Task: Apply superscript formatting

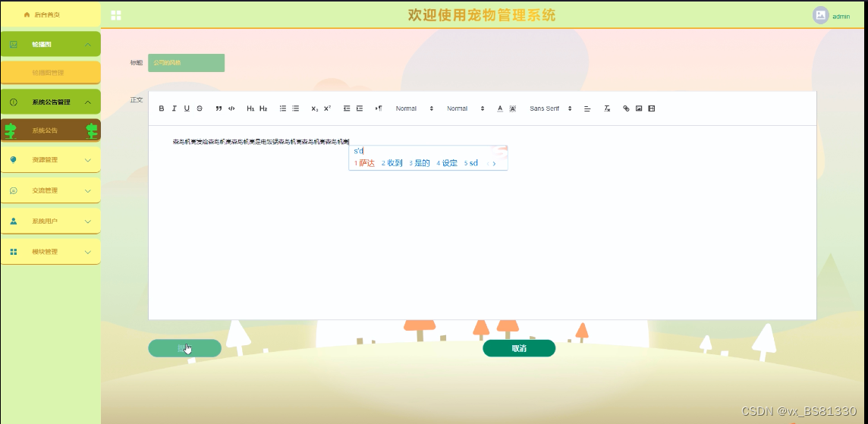Action: (327, 108)
